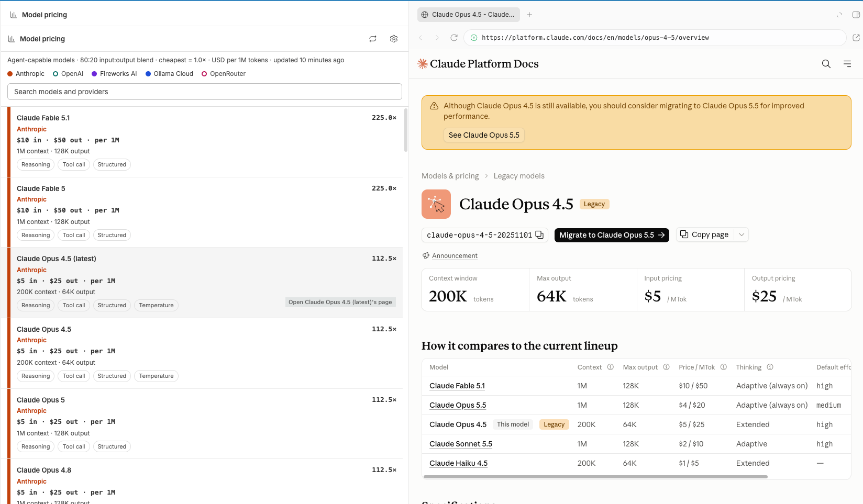Click the info icon beside Max output column
Image resolution: width=863 pixels, height=504 pixels.
pyautogui.click(x=667, y=367)
